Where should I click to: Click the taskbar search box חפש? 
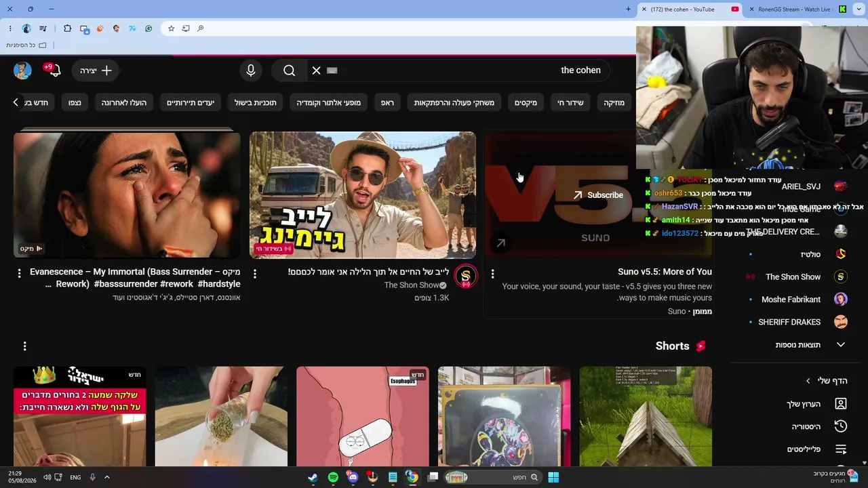coord(492,477)
